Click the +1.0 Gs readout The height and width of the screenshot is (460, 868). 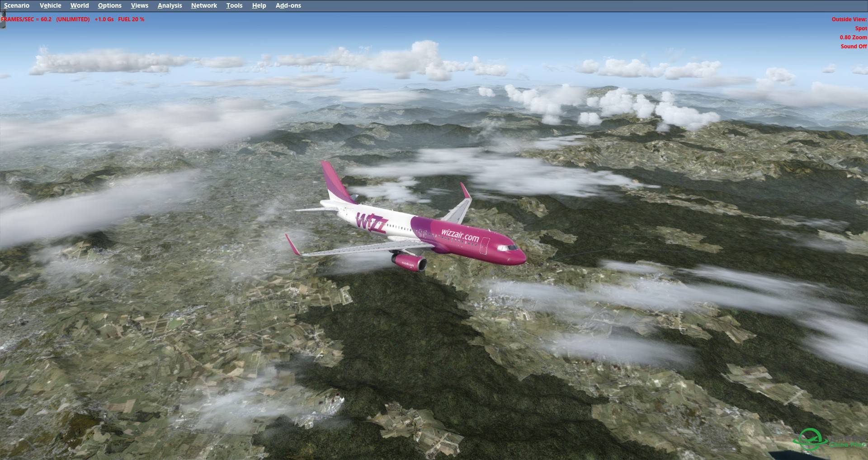point(104,19)
